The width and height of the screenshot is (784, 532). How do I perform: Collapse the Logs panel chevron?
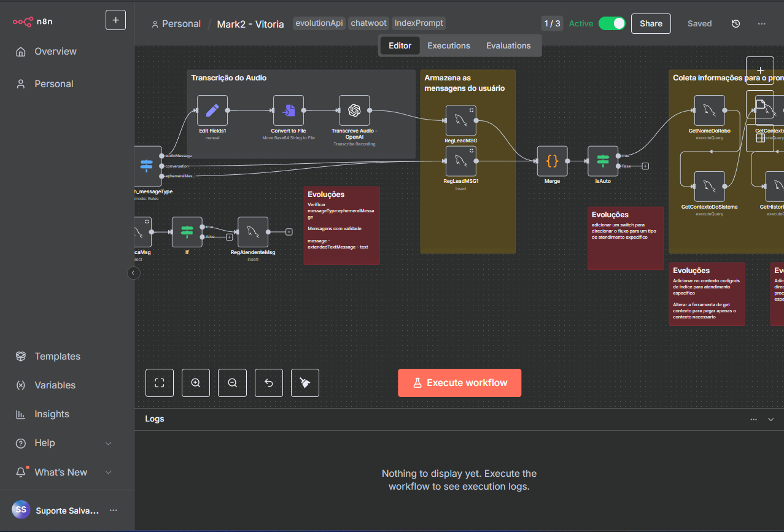click(771, 419)
